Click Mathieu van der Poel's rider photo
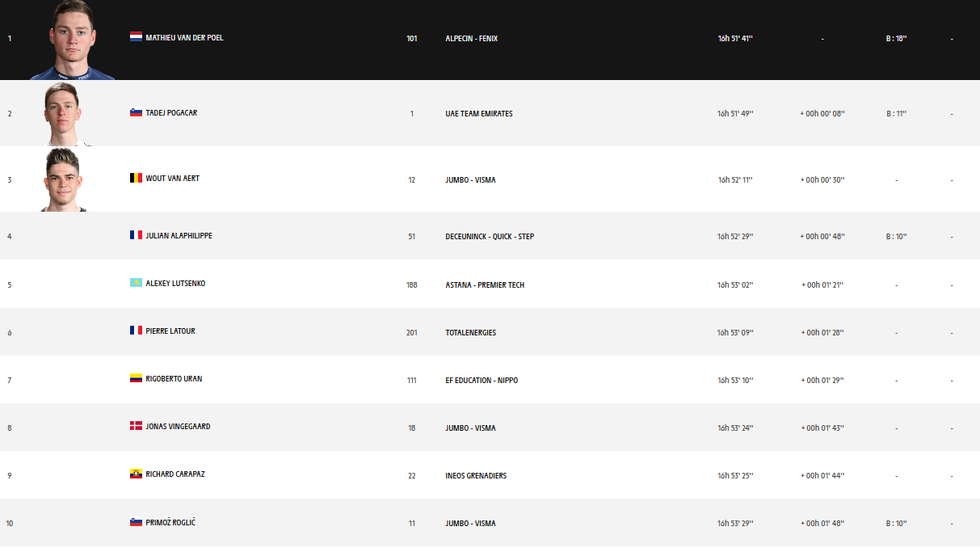The image size is (980, 552). [x=72, y=40]
